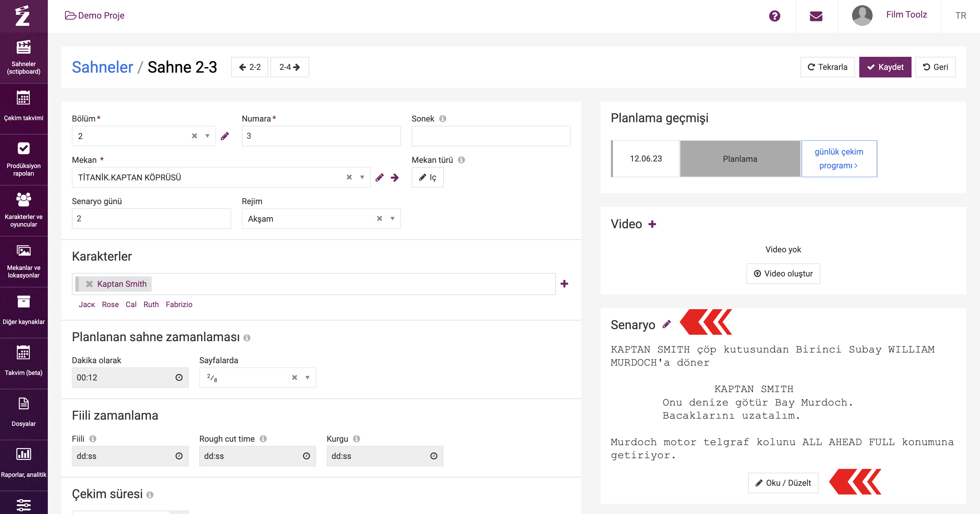Show Mekan türü info icon

pos(461,160)
